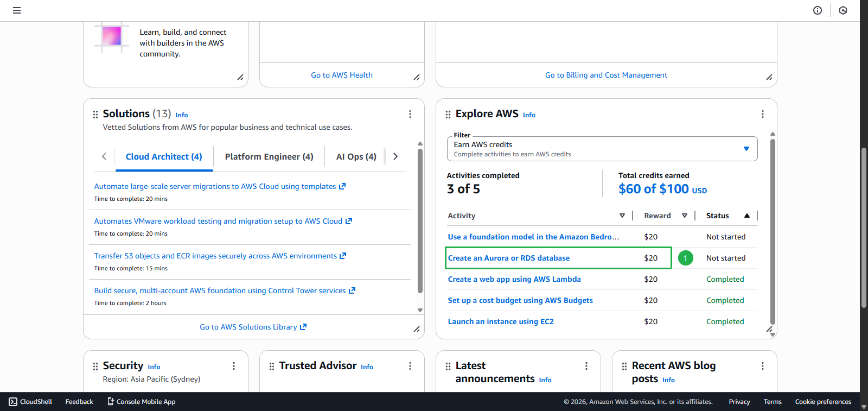Switch to the Platform Engineer (4) tab
868x411 pixels.
tap(269, 156)
